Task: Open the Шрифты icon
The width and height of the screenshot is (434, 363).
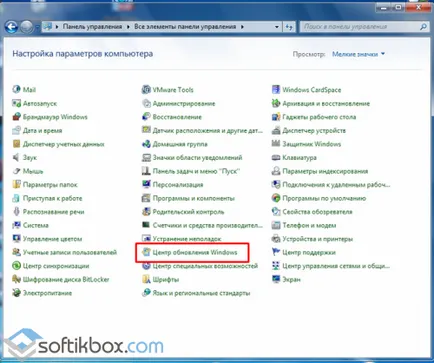Action: click(146, 279)
